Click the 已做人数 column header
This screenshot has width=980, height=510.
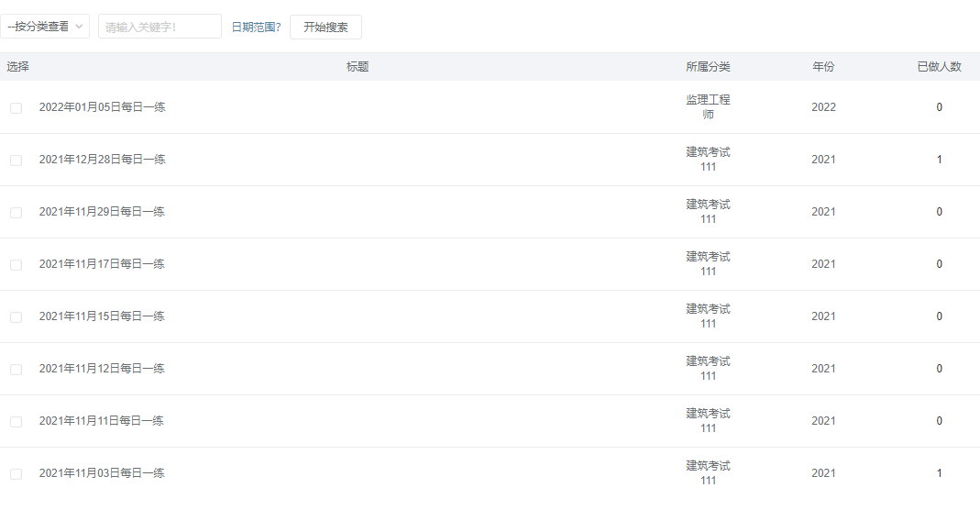(x=939, y=67)
